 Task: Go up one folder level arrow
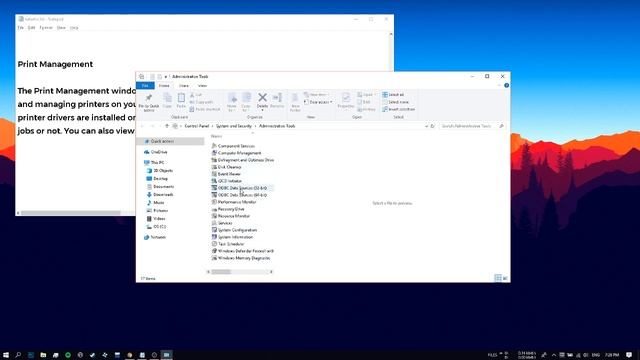point(167,126)
